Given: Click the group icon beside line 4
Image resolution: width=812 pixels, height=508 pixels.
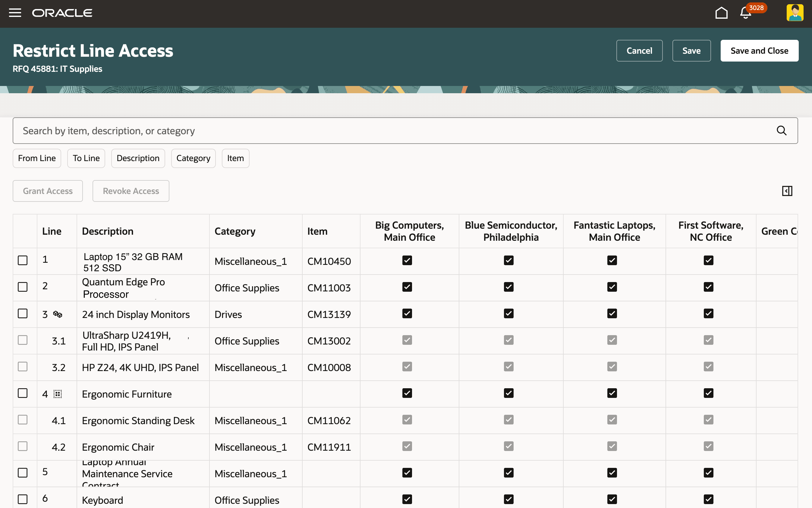Looking at the screenshot, I should pos(58,394).
